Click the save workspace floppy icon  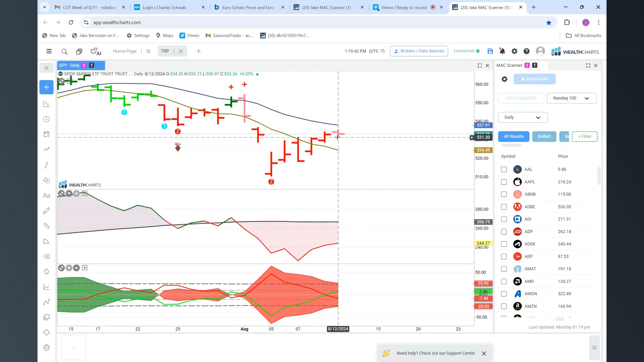coord(490,51)
